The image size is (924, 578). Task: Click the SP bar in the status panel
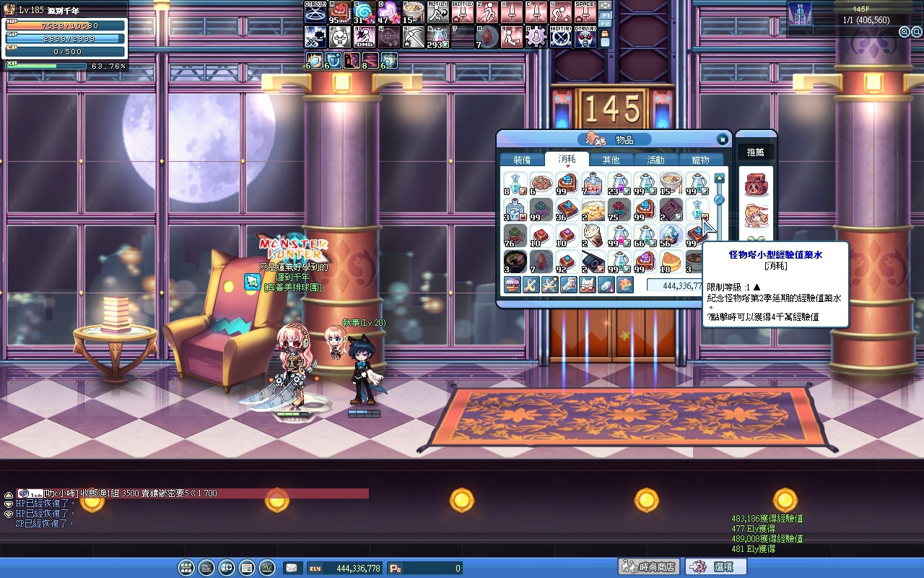65,38
